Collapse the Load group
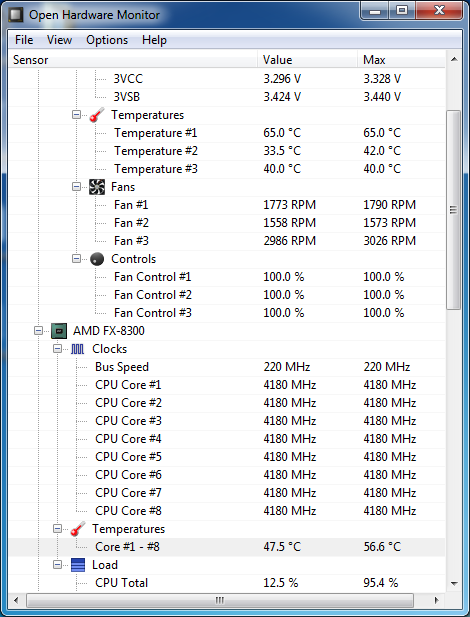 [x=57, y=565]
